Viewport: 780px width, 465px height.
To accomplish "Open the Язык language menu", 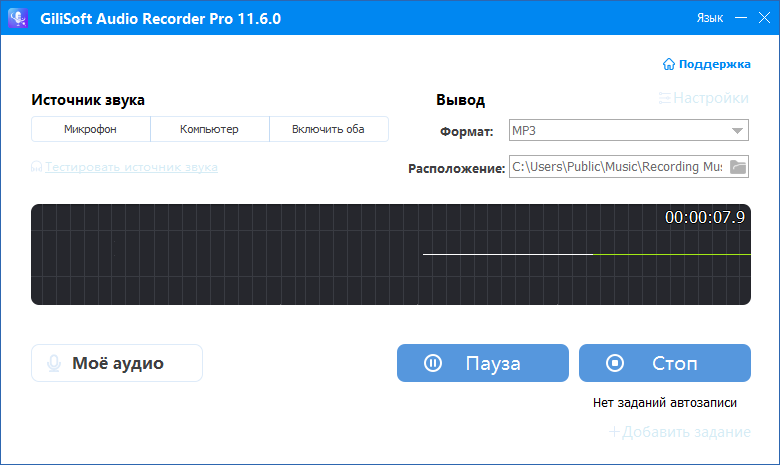I will point(709,18).
